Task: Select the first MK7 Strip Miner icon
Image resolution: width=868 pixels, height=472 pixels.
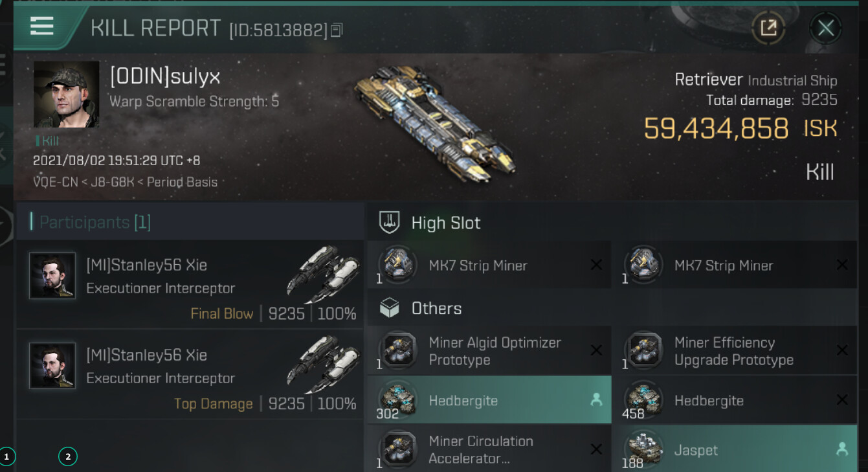Action: (x=397, y=265)
